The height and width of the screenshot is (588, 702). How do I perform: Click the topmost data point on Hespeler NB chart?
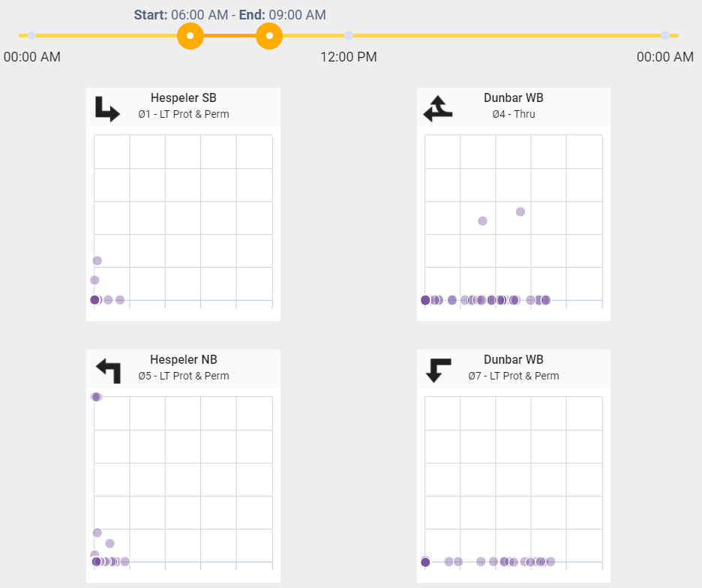pos(95,397)
